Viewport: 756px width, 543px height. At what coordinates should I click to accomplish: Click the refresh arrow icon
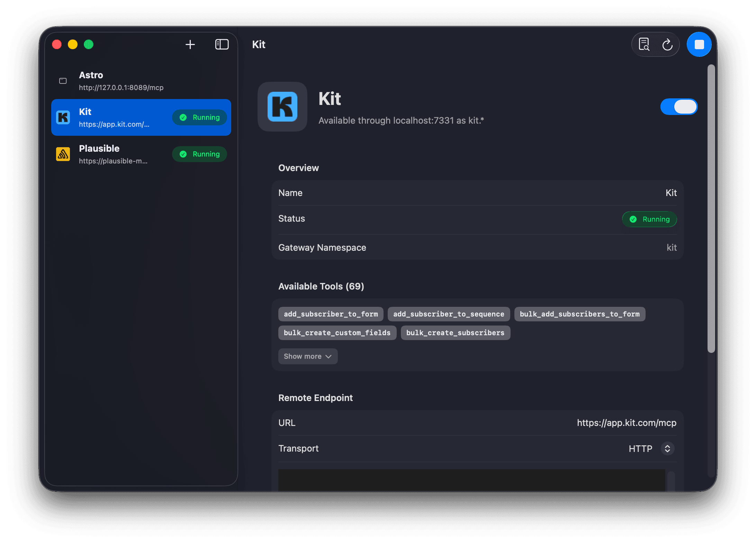(x=667, y=45)
